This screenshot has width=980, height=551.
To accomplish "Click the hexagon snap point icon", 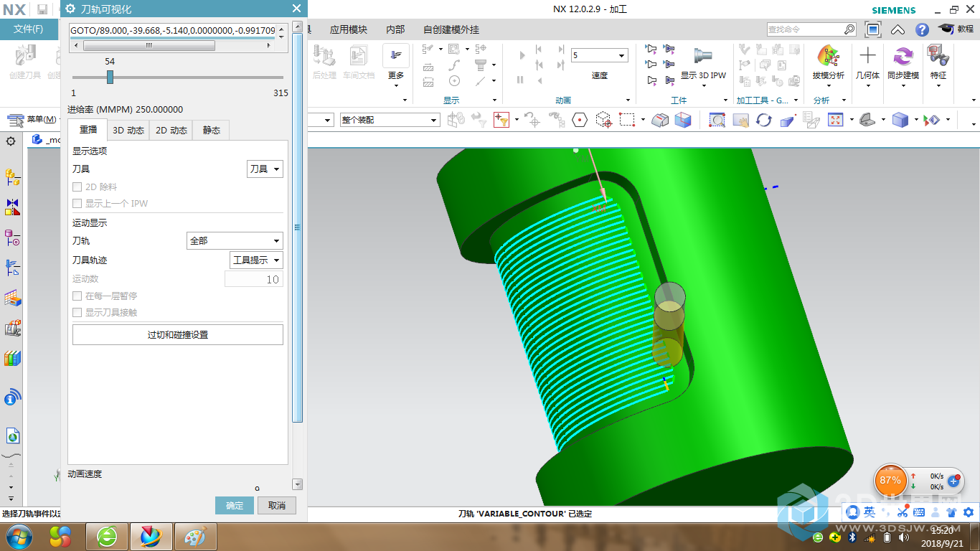I will click(580, 120).
